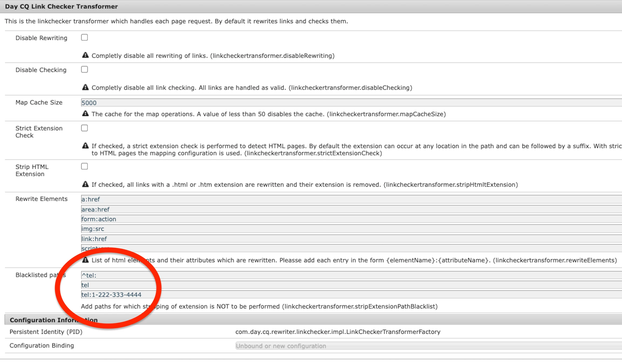Click the area:href rewrite element field
Image resolution: width=622 pixels, height=364 pixels.
click(x=351, y=209)
